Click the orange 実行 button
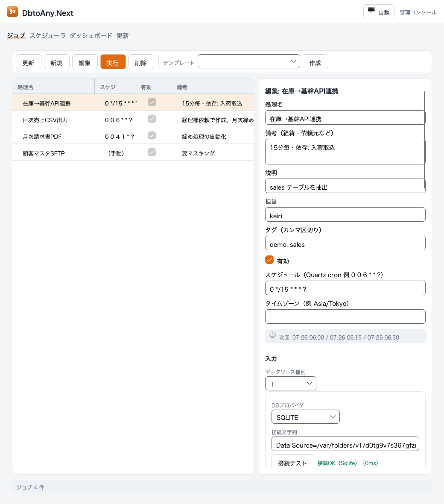The image size is (444, 504). pyautogui.click(x=113, y=62)
